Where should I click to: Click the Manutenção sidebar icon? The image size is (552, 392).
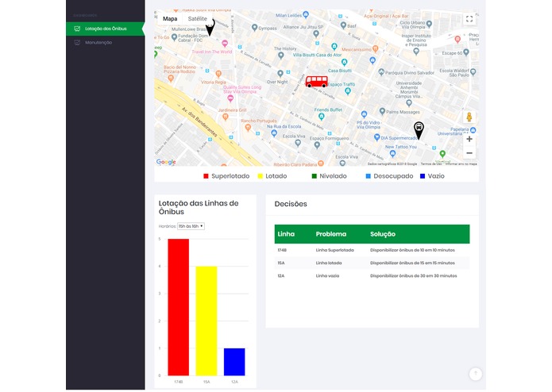pyautogui.click(x=77, y=43)
